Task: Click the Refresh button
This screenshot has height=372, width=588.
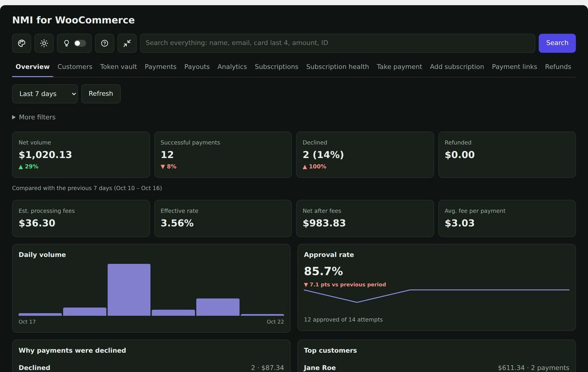Action: (101, 94)
